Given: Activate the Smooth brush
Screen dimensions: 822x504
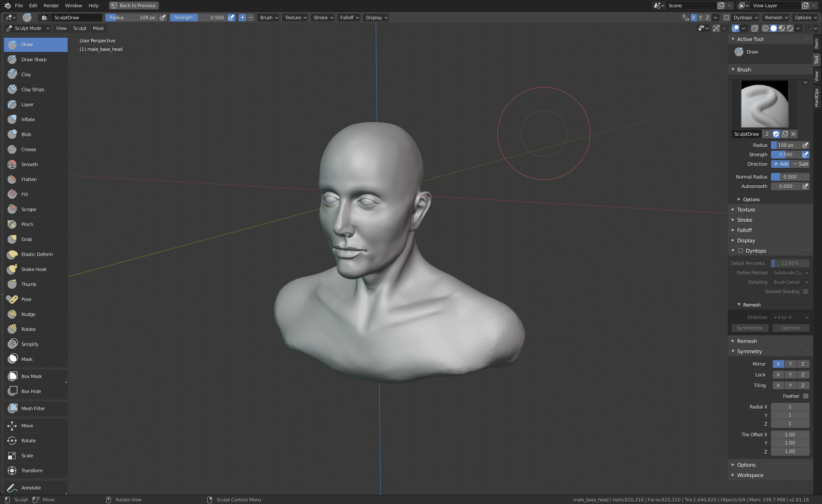Looking at the screenshot, I should pos(29,164).
